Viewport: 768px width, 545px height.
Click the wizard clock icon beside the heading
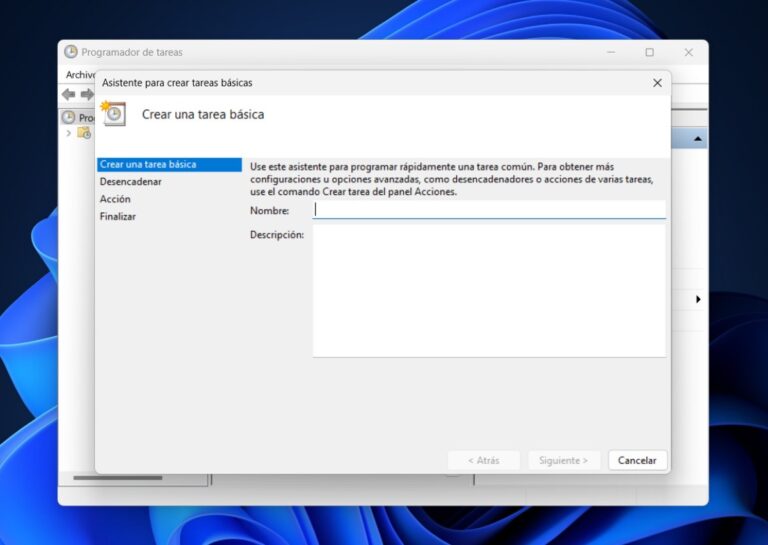(114, 113)
